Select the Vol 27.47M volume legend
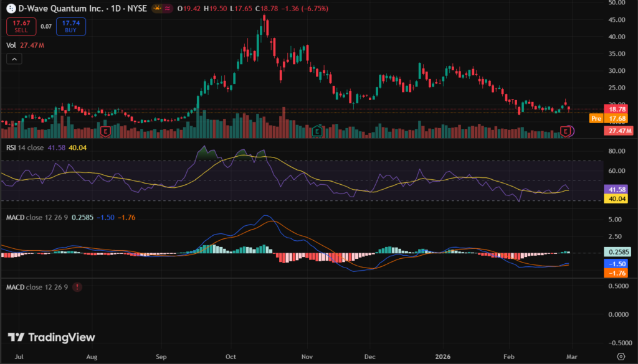 pyautogui.click(x=25, y=45)
